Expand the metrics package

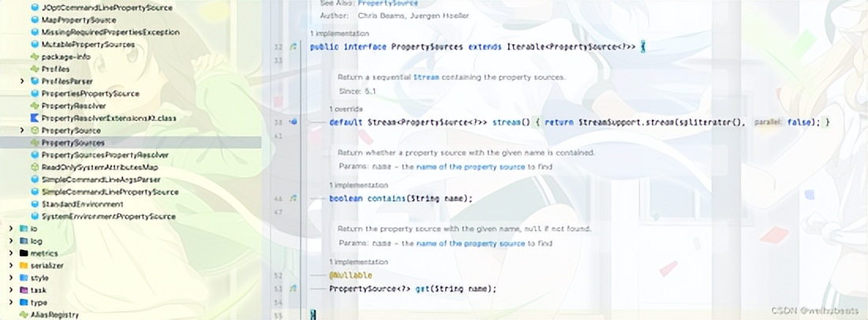coord(10,253)
